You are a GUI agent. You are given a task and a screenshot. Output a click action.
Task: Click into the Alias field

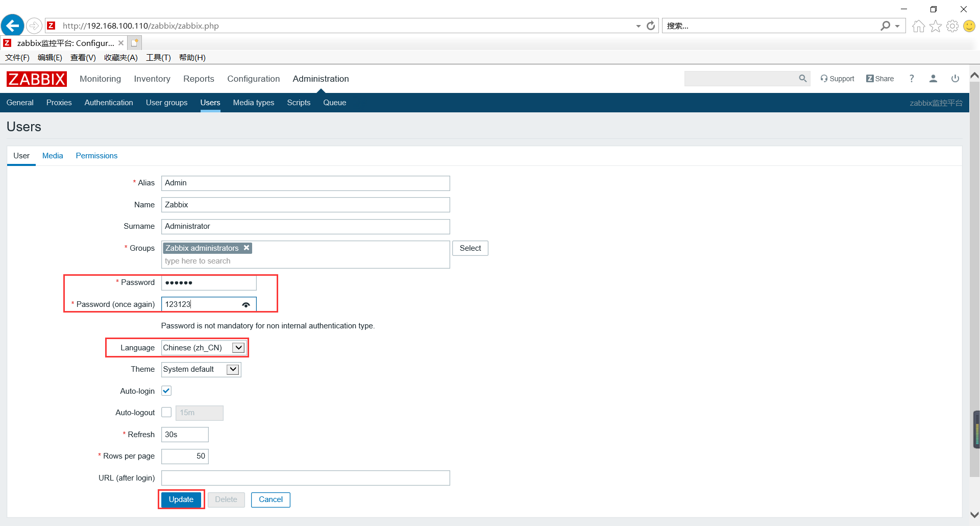(x=305, y=183)
